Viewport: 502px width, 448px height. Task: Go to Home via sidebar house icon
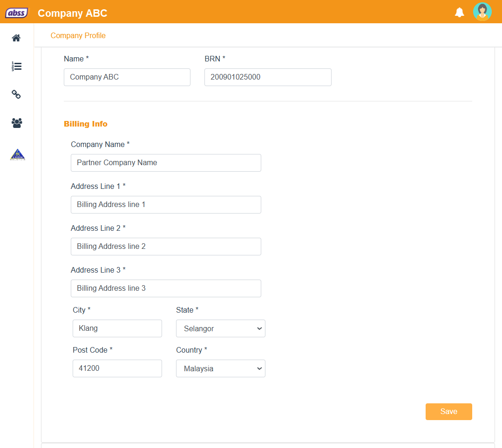16,38
